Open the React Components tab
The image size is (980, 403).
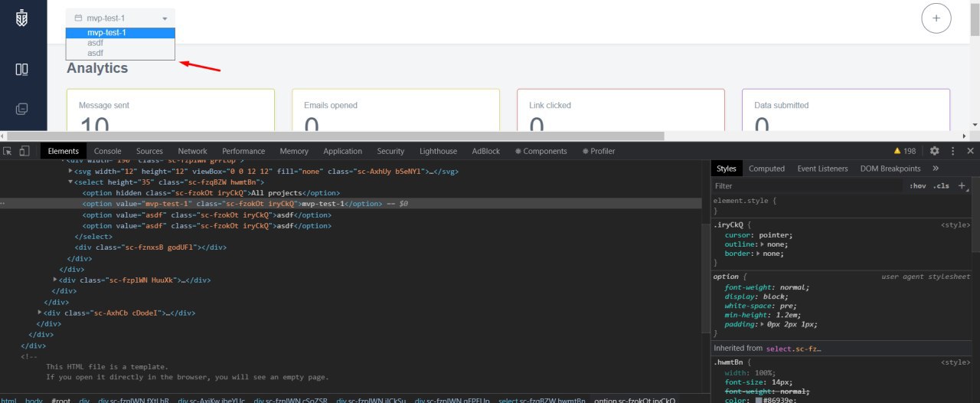pyautogui.click(x=541, y=151)
